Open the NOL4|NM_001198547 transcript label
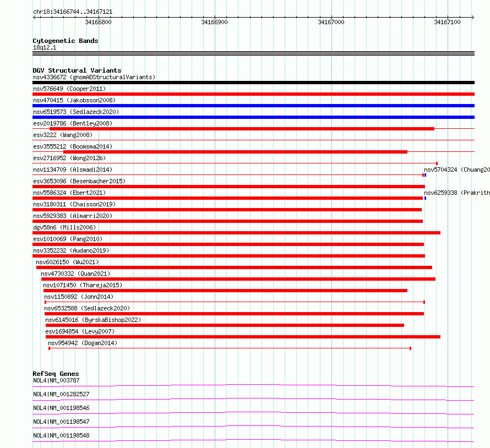The width and height of the screenshot is (490, 448). tap(61, 422)
